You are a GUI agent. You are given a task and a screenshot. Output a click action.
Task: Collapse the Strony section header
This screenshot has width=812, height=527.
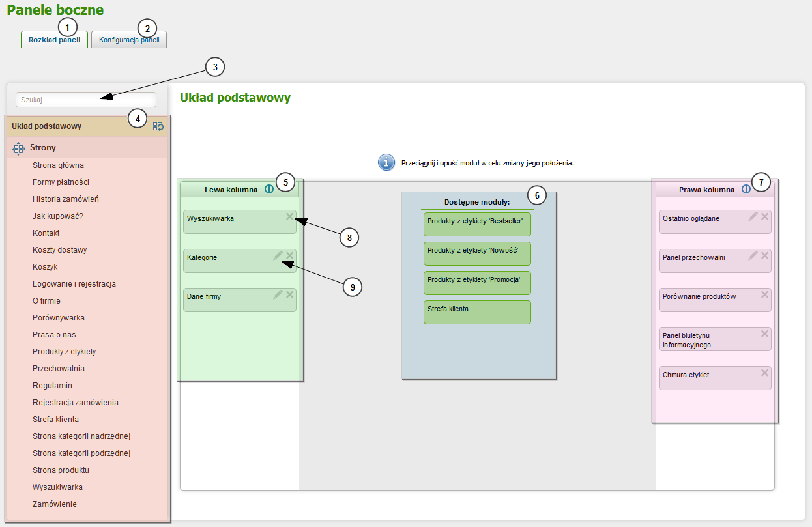coord(43,148)
